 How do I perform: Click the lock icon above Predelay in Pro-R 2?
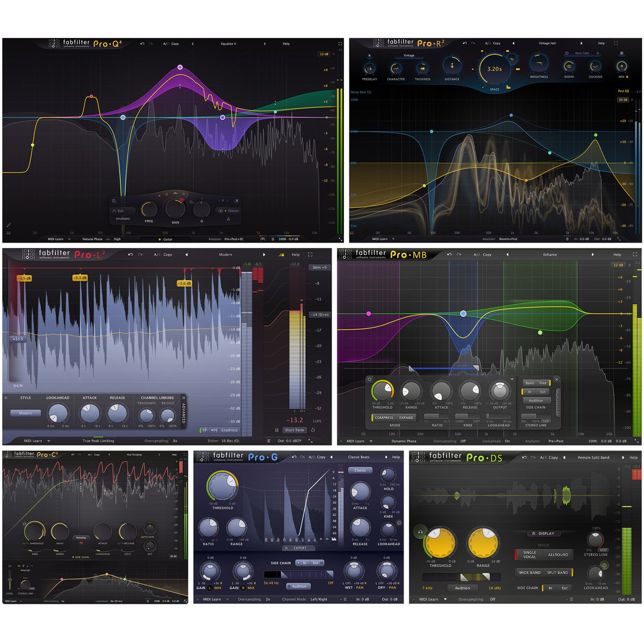click(x=369, y=55)
